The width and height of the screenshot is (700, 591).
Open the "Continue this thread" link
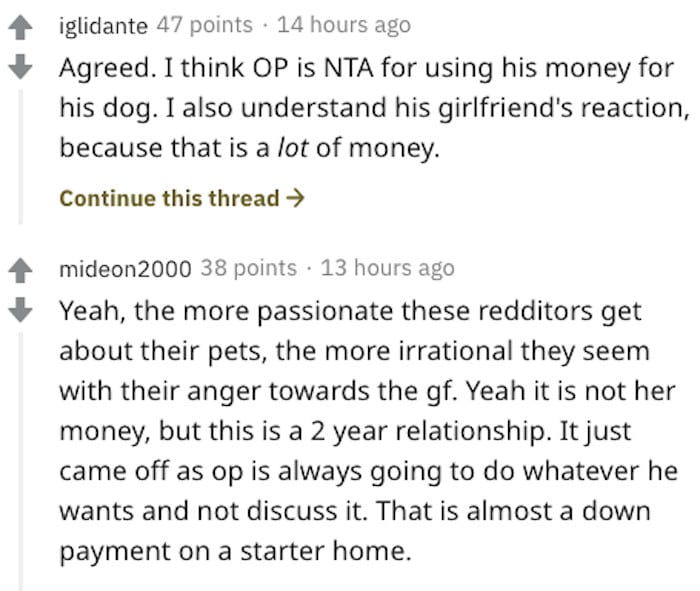[170, 198]
